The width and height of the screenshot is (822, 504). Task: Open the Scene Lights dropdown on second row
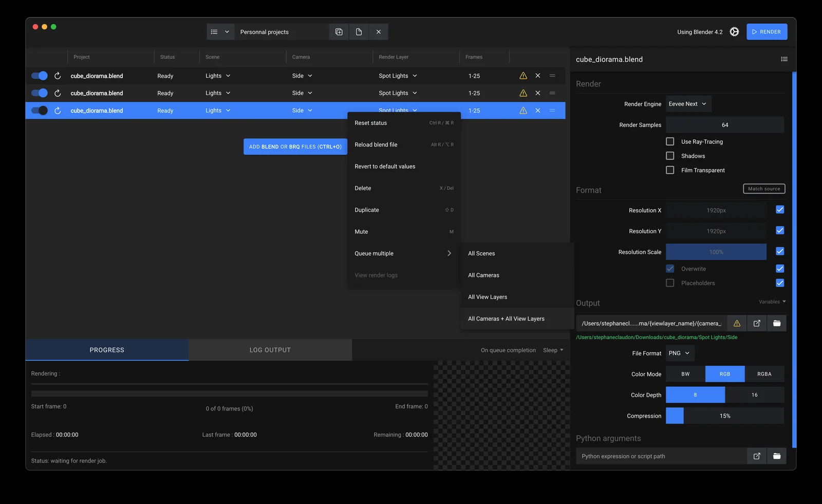pos(217,93)
